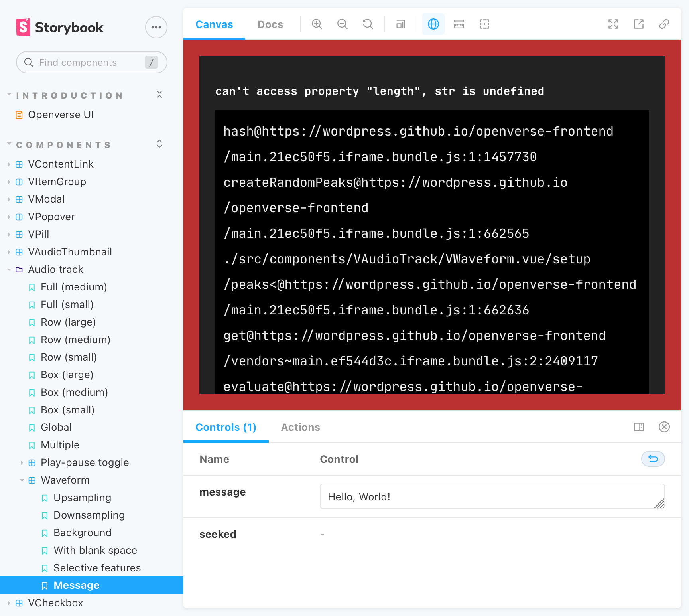Click the error message heading text
Viewport: 689px width, 616px height.
[380, 91]
